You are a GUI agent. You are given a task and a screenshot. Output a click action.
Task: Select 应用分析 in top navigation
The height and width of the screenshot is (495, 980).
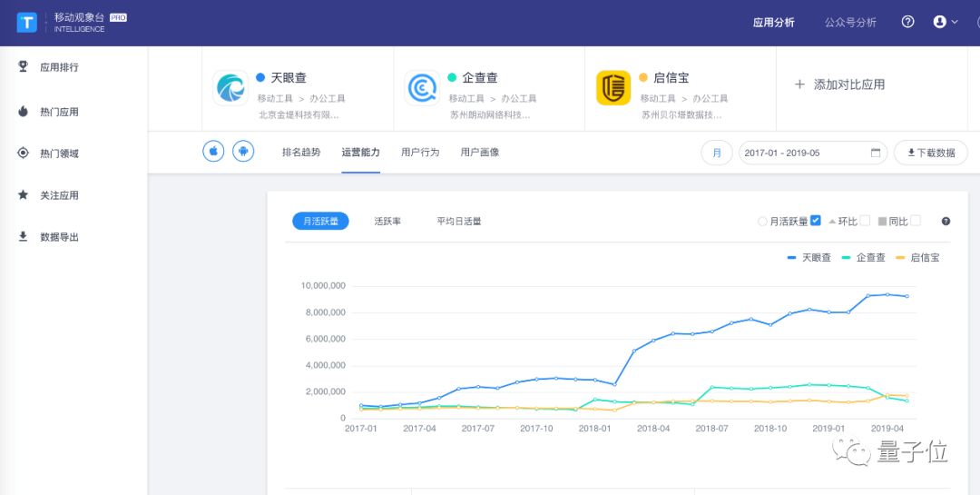[x=774, y=23]
